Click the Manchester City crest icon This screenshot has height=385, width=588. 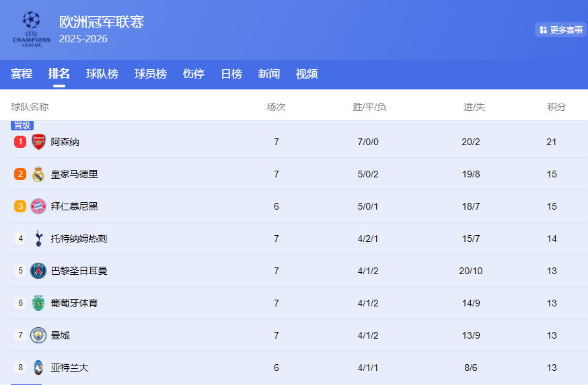[38, 335]
